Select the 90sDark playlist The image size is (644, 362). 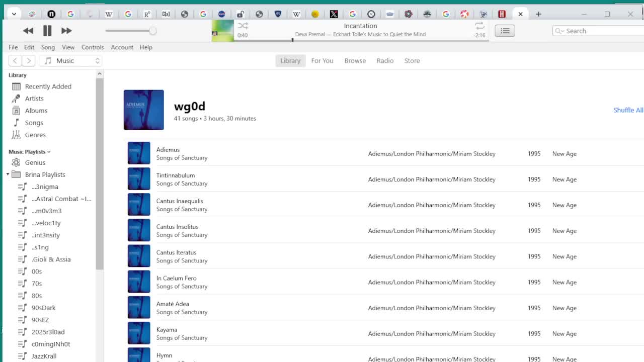click(43, 308)
